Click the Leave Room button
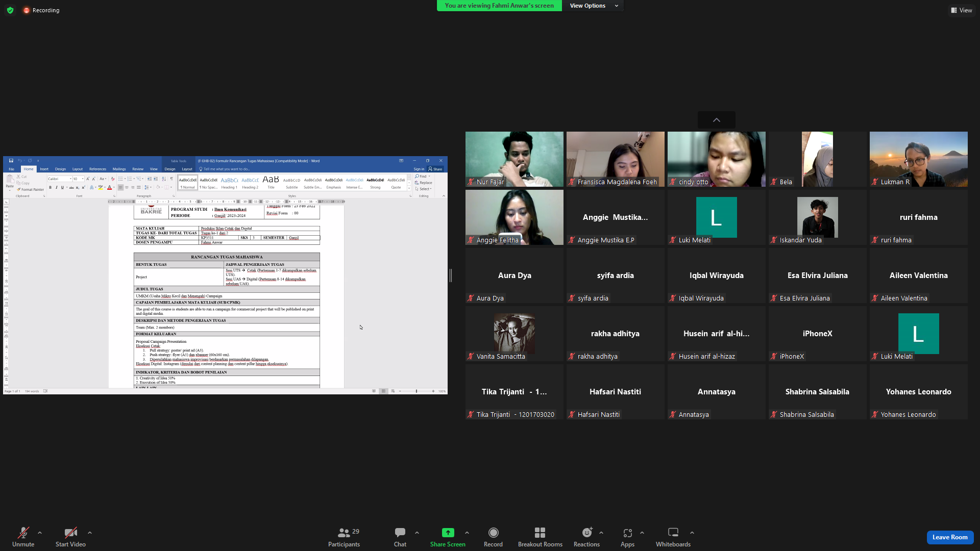 click(x=950, y=537)
